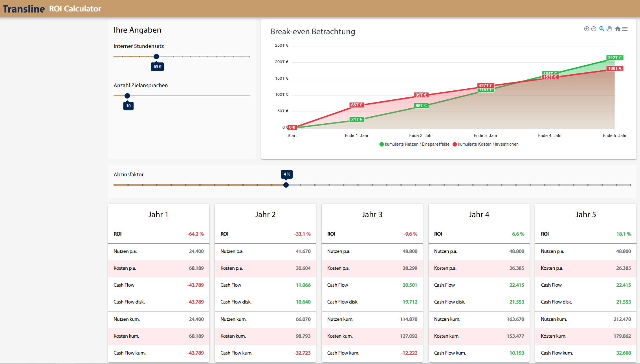
Task: Click the chart zoom out minus icon
Action: click(594, 29)
